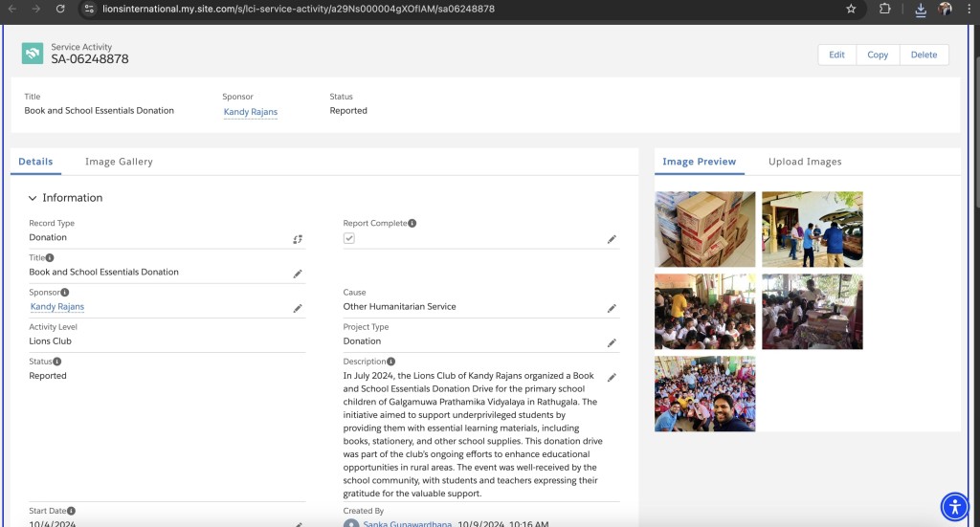Click Donation value under Record Type
Image resolution: width=980 pixels, height=527 pixels.
click(x=48, y=237)
